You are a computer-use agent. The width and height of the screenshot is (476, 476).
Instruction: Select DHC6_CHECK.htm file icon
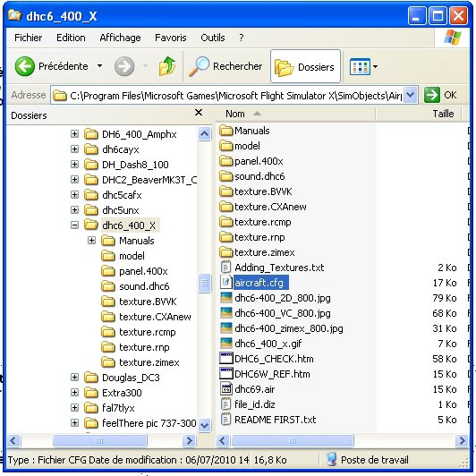[x=225, y=359]
